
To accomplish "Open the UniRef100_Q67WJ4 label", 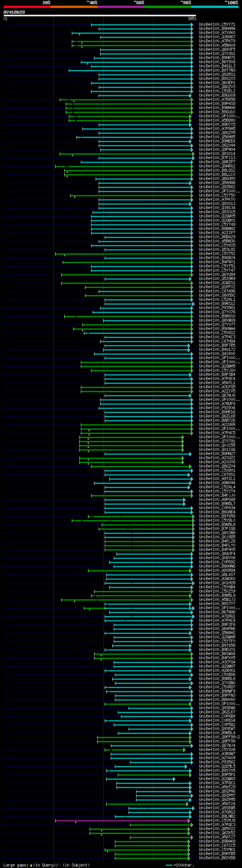I will tap(217, 745).
